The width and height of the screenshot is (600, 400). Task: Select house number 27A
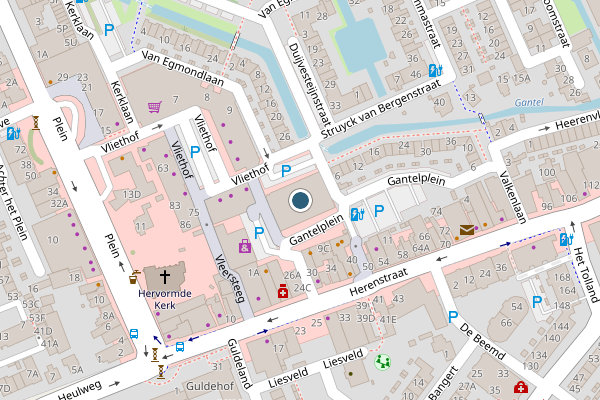coord(467,387)
